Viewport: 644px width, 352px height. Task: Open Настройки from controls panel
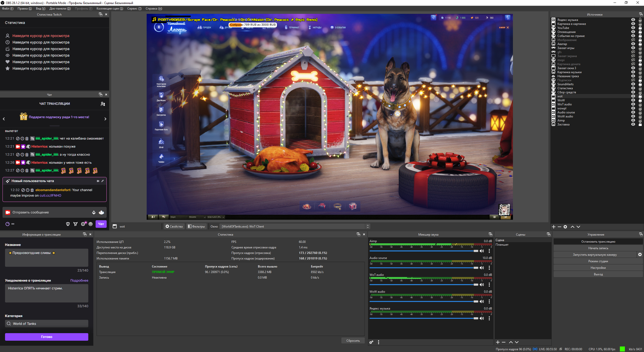click(x=598, y=268)
